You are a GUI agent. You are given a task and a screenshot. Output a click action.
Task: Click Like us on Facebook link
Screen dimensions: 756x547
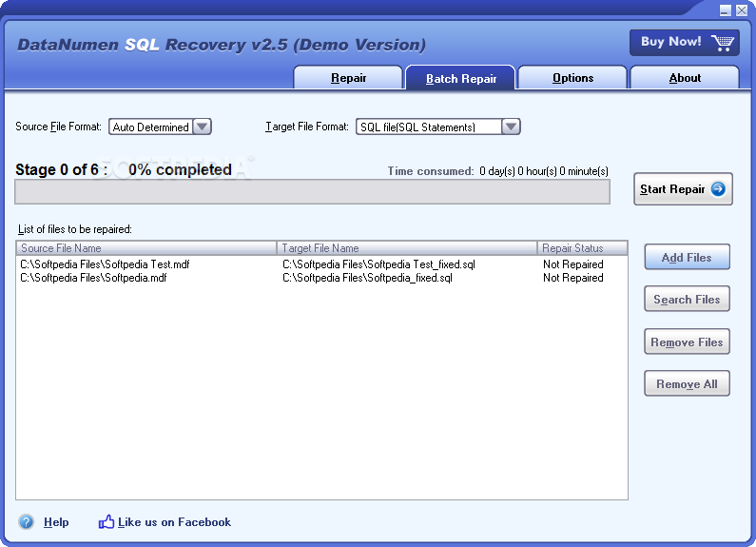(174, 522)
